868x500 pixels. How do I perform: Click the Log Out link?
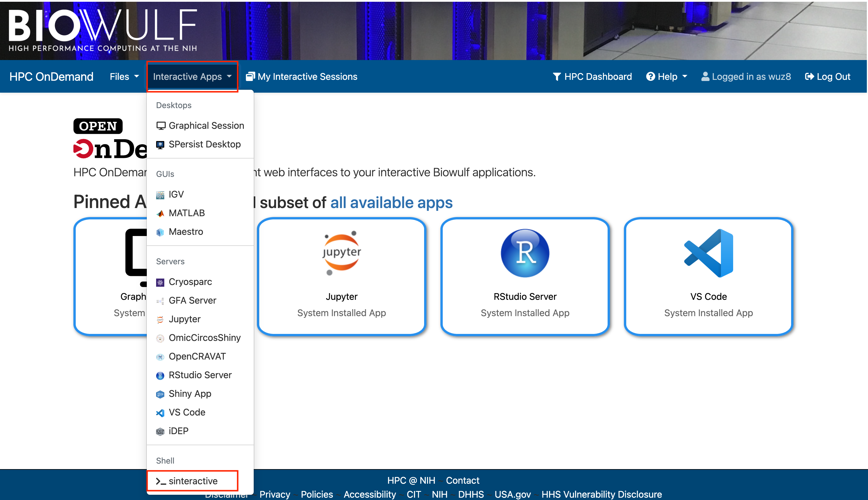click(x=828, y=77)
